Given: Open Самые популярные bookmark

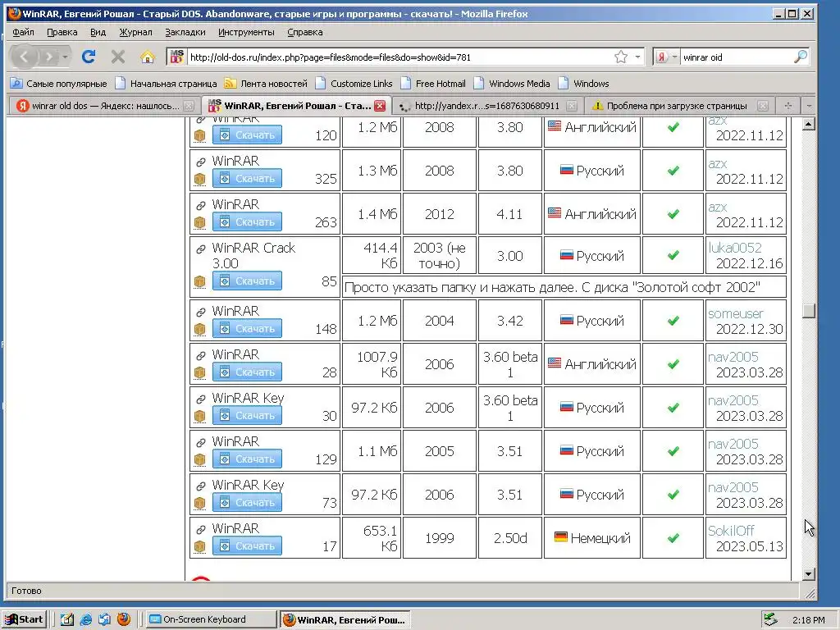Looking at the screenshot, I should point(59,84).
